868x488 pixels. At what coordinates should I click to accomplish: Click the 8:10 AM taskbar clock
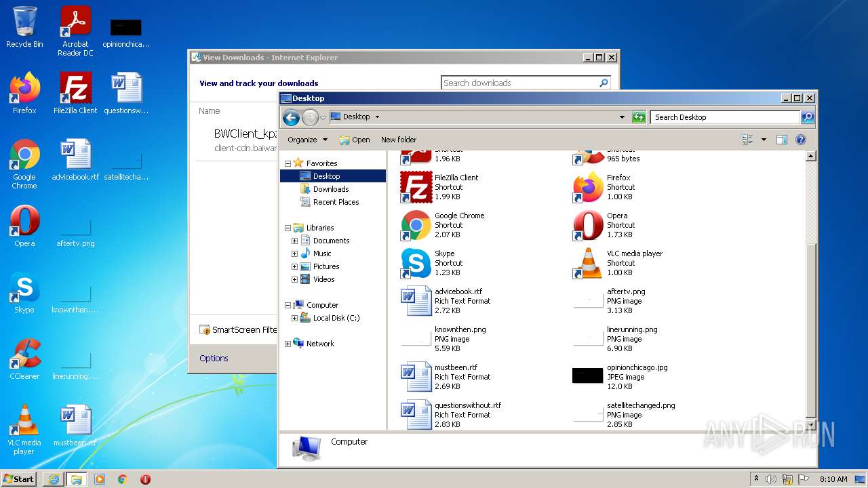[x=833, y=479]
